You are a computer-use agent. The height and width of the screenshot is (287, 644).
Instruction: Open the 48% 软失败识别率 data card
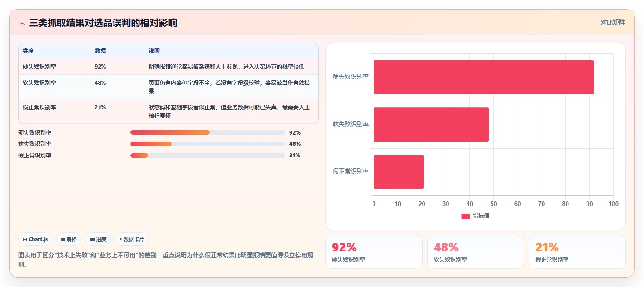point(475,252)
